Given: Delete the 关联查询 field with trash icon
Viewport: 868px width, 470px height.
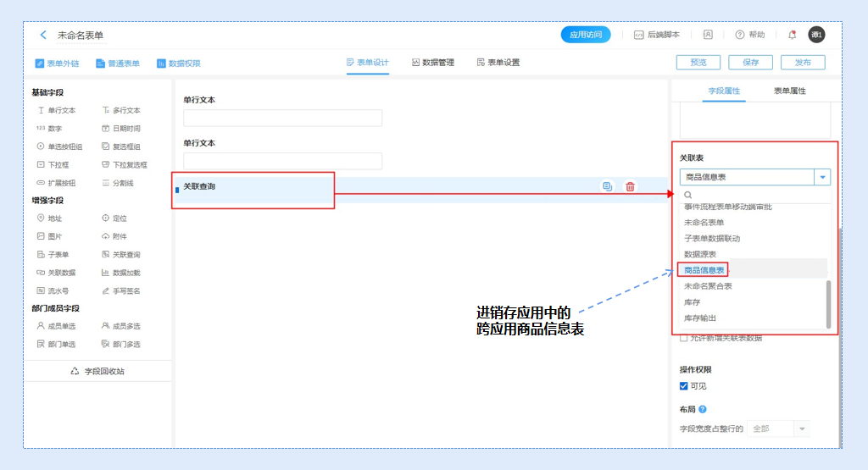Looking at the screenshot, I should tap(630, 186).
